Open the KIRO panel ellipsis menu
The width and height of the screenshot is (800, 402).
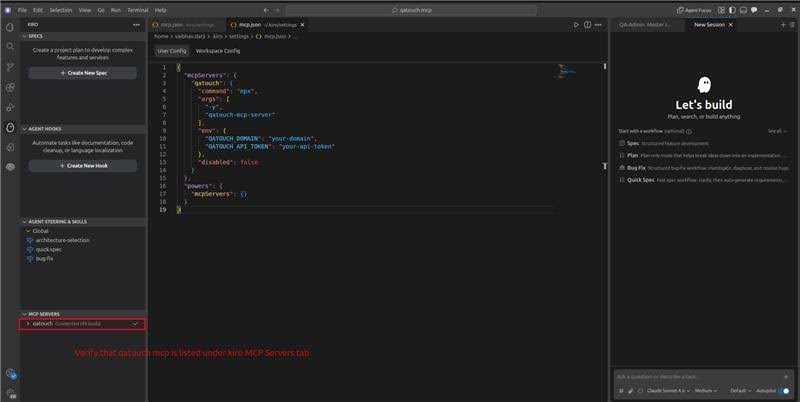pyautogui.click(x=136, y=24)
